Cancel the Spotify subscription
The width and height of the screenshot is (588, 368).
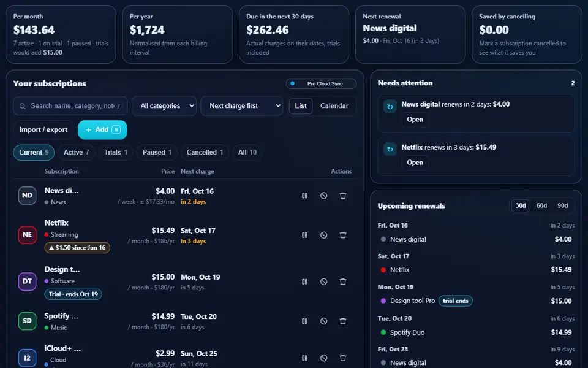tap(323, 321)
